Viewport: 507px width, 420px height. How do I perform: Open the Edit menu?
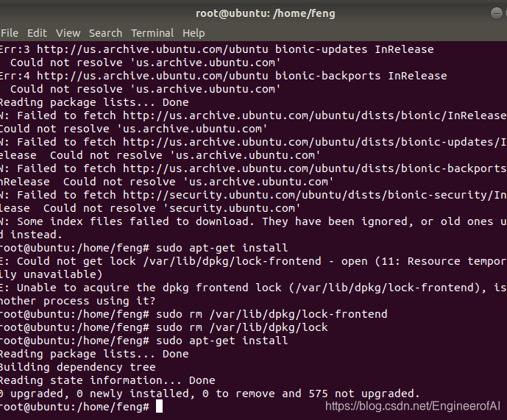(37, 33)
